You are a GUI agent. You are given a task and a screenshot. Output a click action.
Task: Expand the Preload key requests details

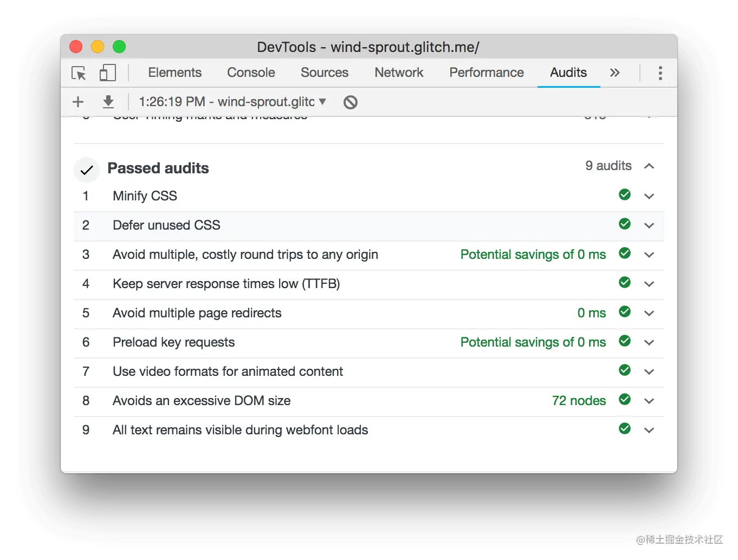click(649, 342)
